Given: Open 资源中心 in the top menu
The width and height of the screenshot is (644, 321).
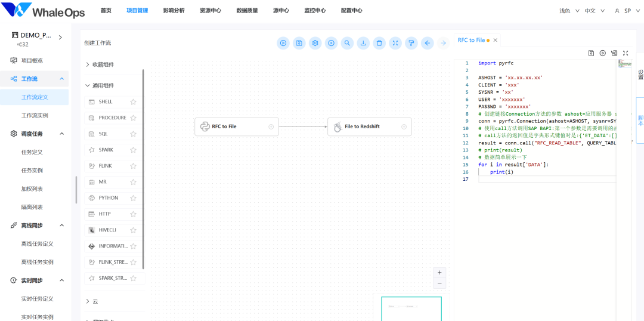Looking at the screenshot, I should (210, 11).
